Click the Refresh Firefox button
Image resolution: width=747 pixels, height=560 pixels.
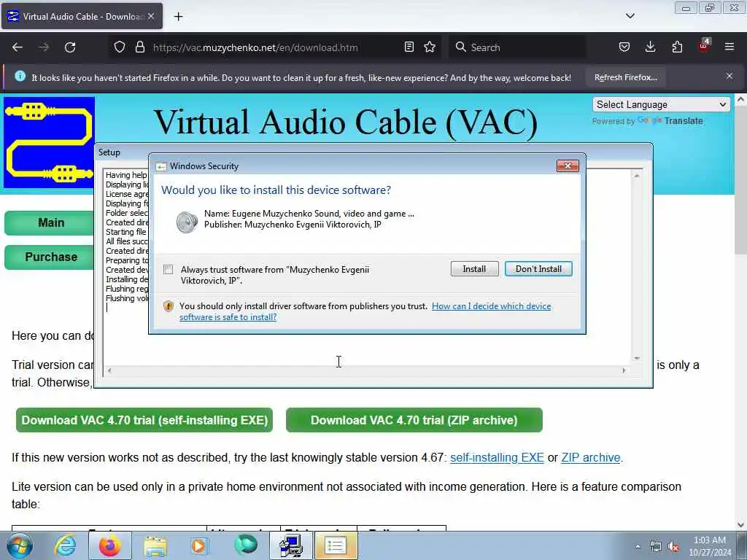[625, 77]
